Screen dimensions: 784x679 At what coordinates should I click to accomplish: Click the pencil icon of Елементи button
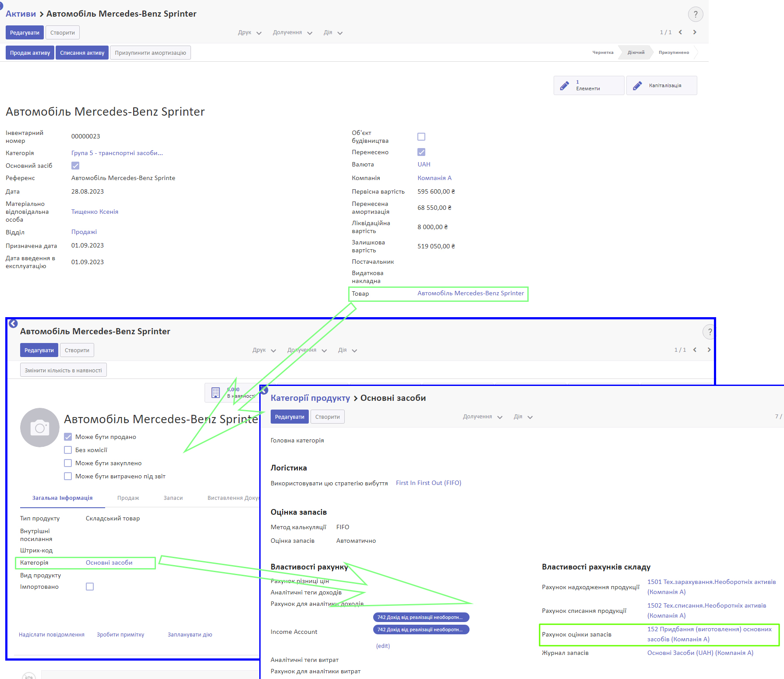[x=565, y=85]
